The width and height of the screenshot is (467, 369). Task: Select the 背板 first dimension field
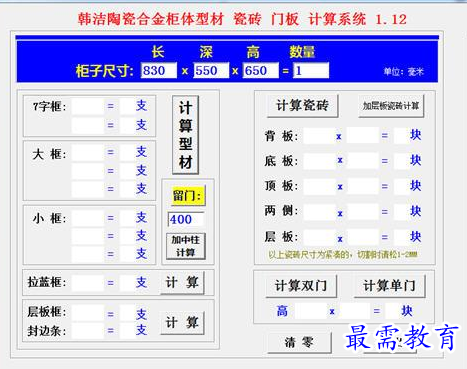tap(319, 136)
